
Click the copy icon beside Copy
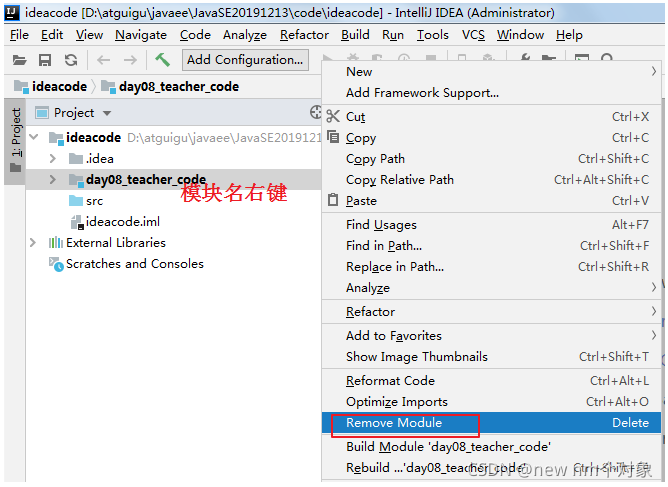pos(333,137)
